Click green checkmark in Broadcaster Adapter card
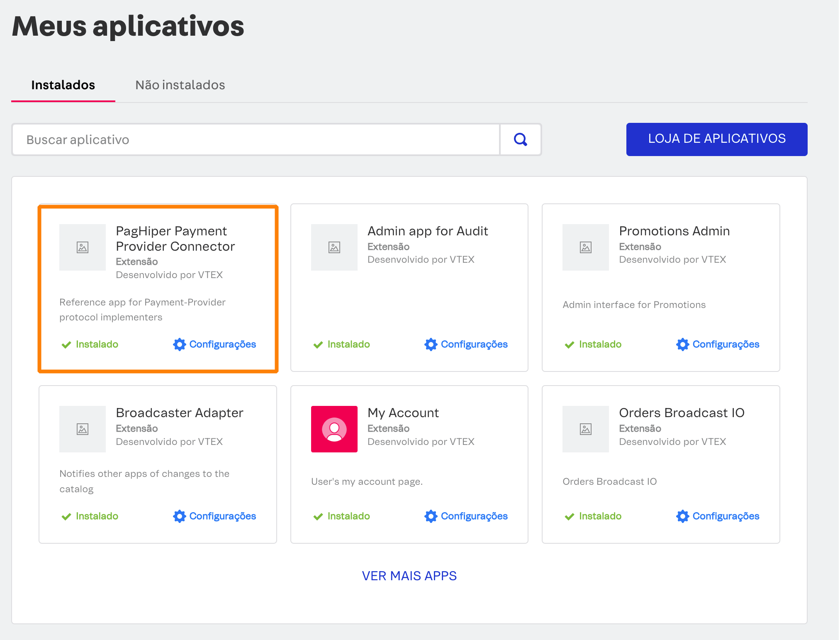Viewport: 840px width, 640px height. coord(66,517)
